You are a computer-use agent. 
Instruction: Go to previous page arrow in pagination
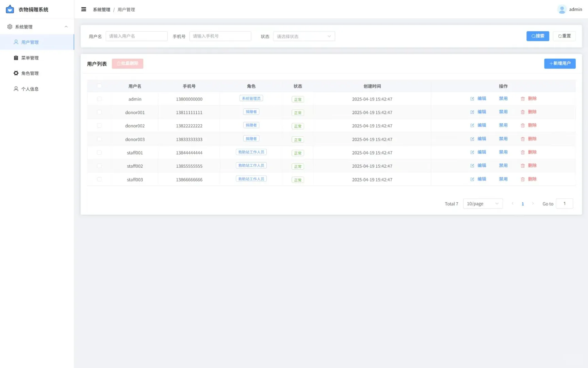tap(512, 203)
